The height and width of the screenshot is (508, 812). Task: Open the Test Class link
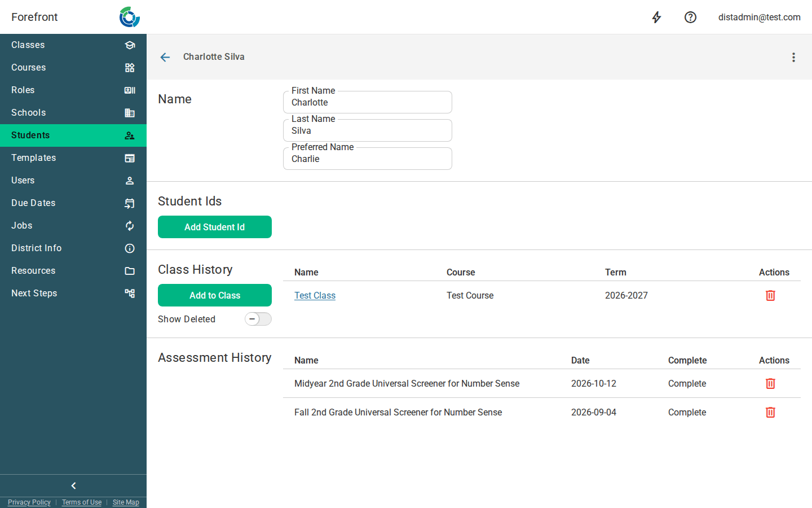pyautogui.click(x=315, y=295)
